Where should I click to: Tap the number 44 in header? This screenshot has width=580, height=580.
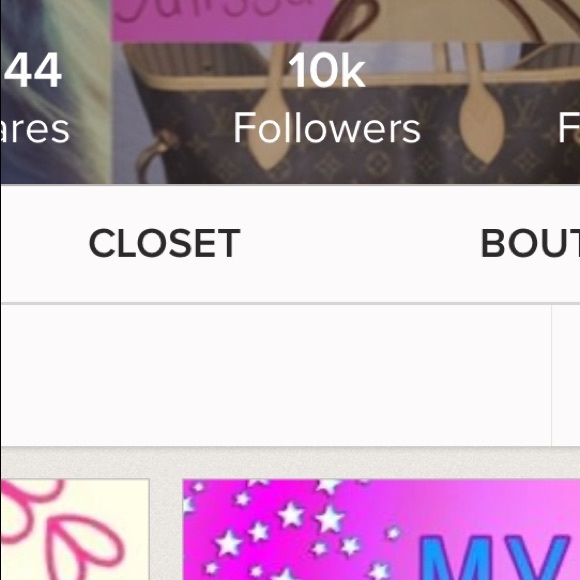coord(33,70)
